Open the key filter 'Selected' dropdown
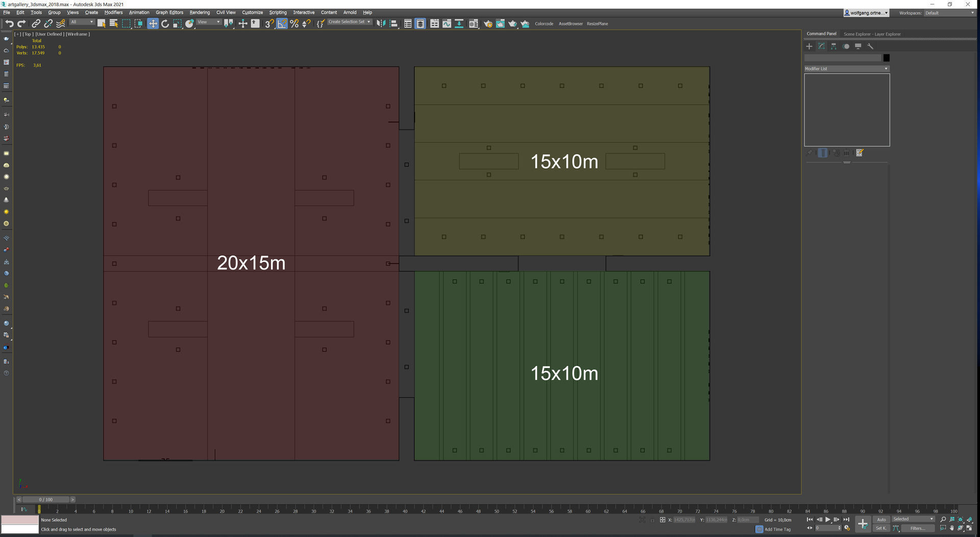This screenshot has height=537, width=980. pyautogui.click(x=913, y=519)
